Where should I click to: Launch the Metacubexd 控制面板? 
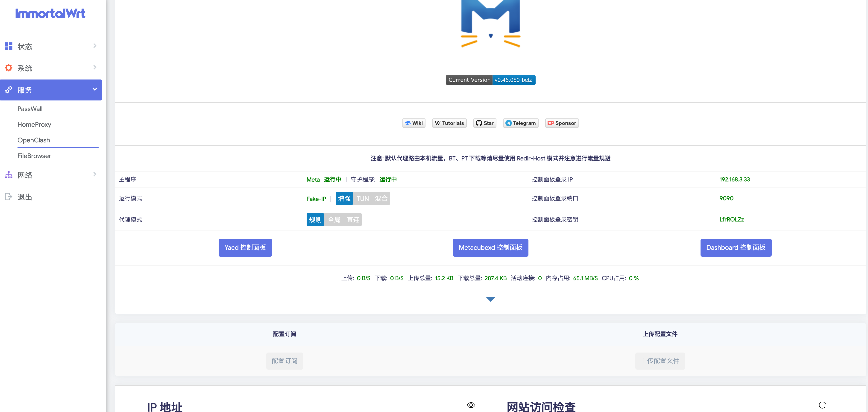(490, 247)
